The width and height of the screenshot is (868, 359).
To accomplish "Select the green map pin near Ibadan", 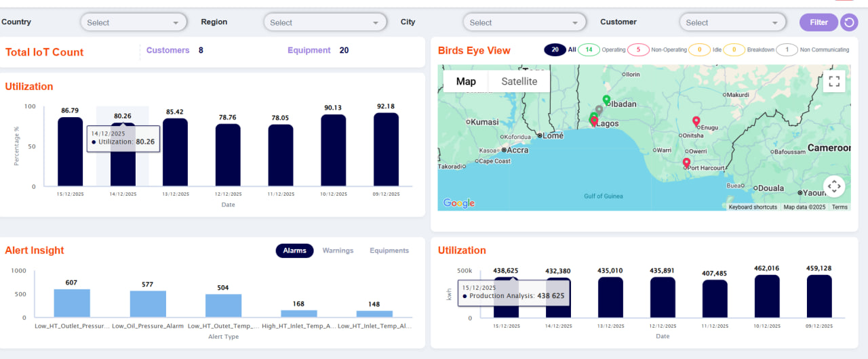I will coord(606,100).
